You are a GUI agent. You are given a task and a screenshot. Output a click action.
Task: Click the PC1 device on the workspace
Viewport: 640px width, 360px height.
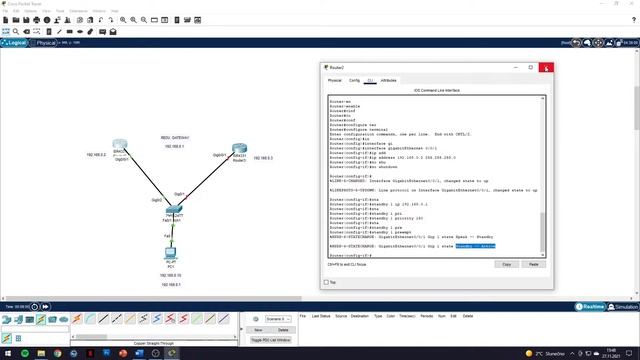click(x=171, y=253)
